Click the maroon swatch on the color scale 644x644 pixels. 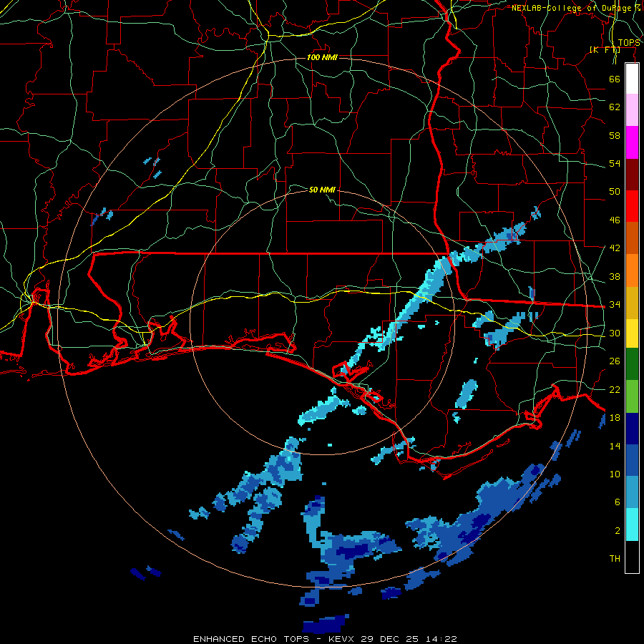(632, 174)
